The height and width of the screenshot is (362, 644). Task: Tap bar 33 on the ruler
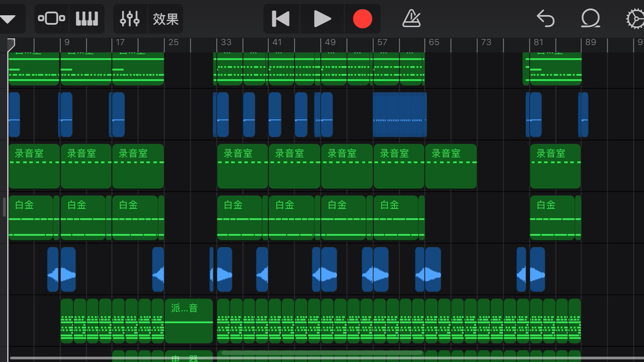tap(226, 42)
